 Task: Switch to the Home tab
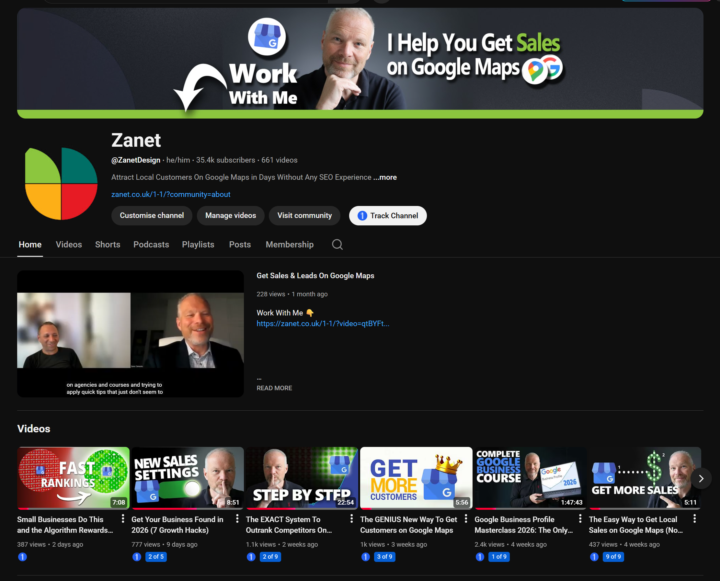[x=30, y=244]
